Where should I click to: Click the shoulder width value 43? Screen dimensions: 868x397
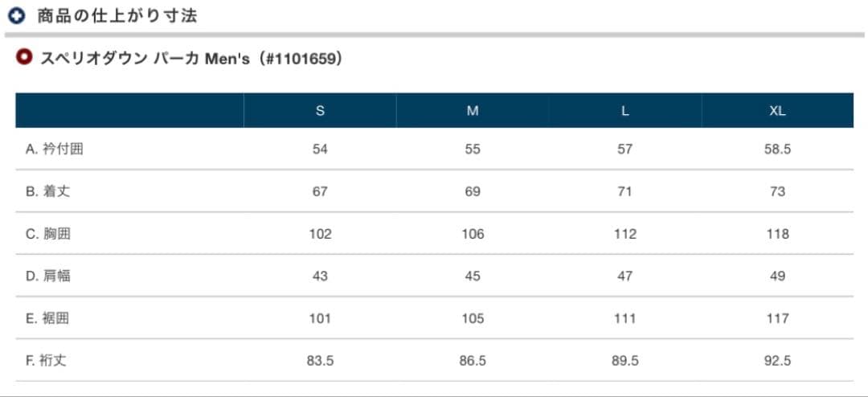click(320, 276)
